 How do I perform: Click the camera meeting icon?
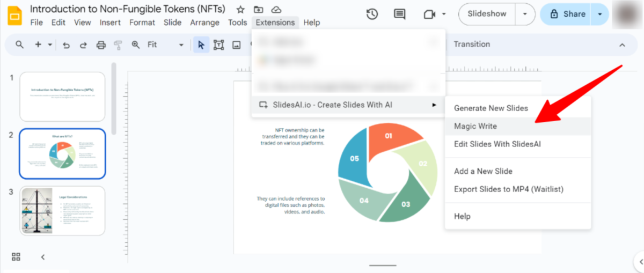click(429, 14)
